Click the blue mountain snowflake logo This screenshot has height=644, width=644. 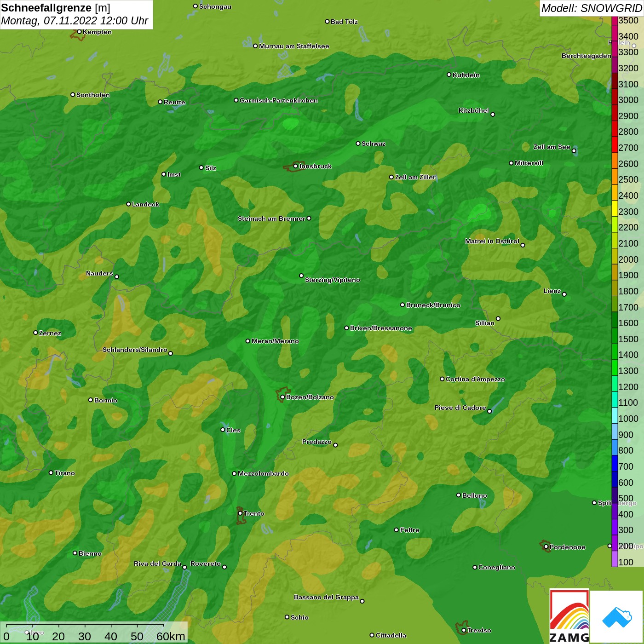pos(617,617)
